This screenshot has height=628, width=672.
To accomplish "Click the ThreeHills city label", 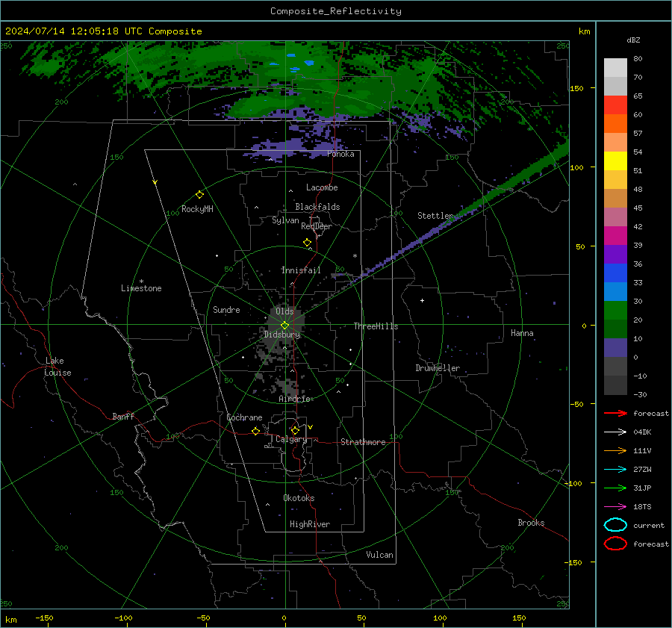I will [x=376, y=326].
